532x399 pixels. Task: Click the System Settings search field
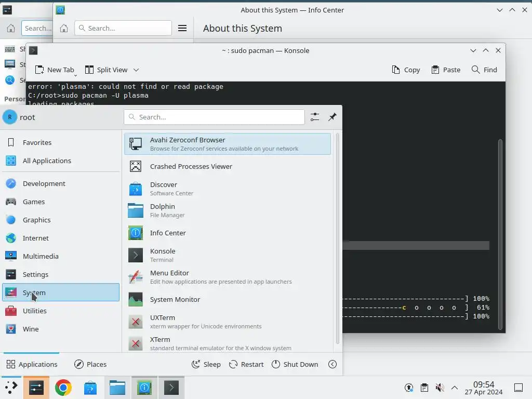tap(37, 28)
